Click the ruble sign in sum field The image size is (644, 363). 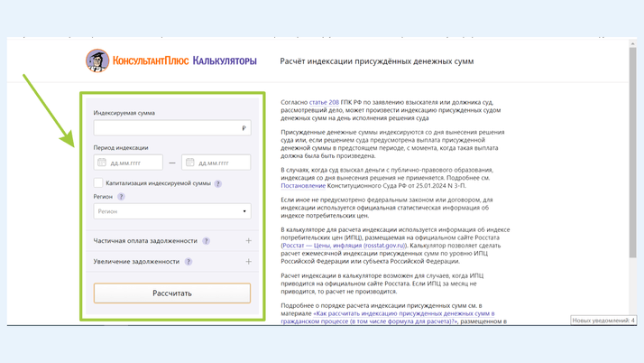point(244,128)
